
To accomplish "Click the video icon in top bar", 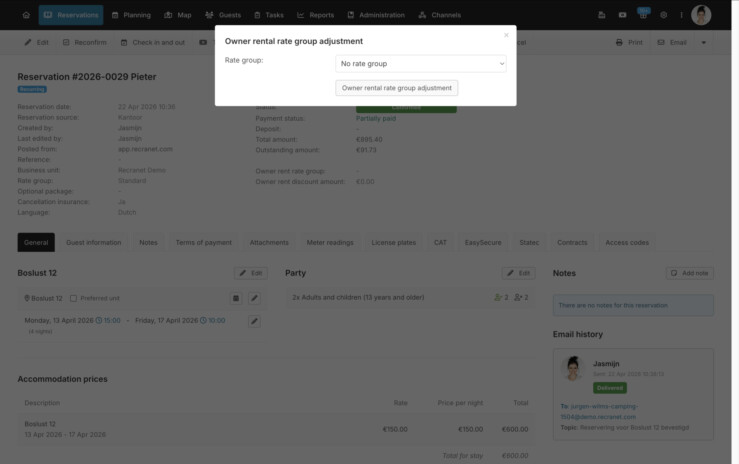I will tap(623, 15).
